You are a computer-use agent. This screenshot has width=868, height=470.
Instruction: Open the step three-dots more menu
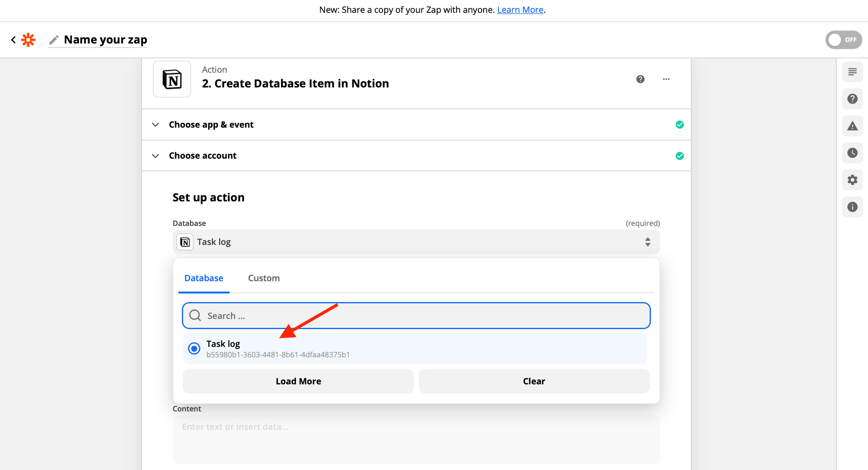(666, 79)
